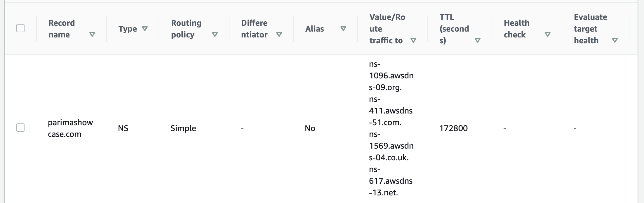Click the Record name sort arrow
644x203 pixels.
[92, 35]
